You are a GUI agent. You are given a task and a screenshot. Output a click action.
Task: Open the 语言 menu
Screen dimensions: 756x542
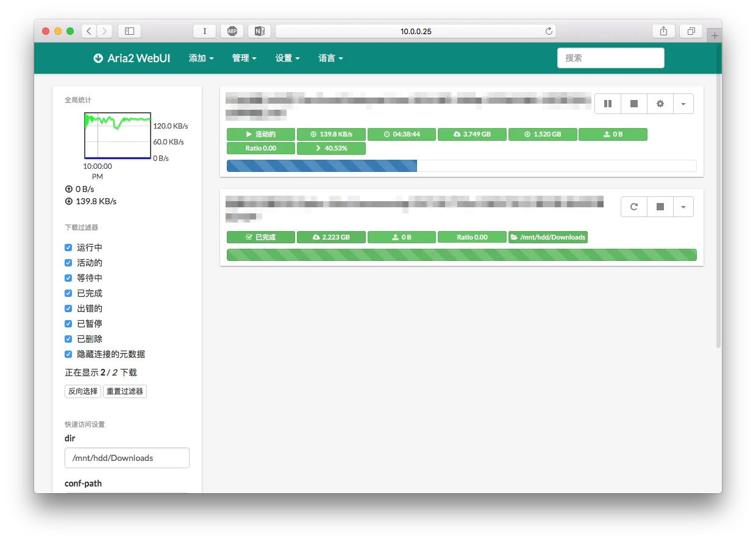pyautogui.click(x=330, y=59)
